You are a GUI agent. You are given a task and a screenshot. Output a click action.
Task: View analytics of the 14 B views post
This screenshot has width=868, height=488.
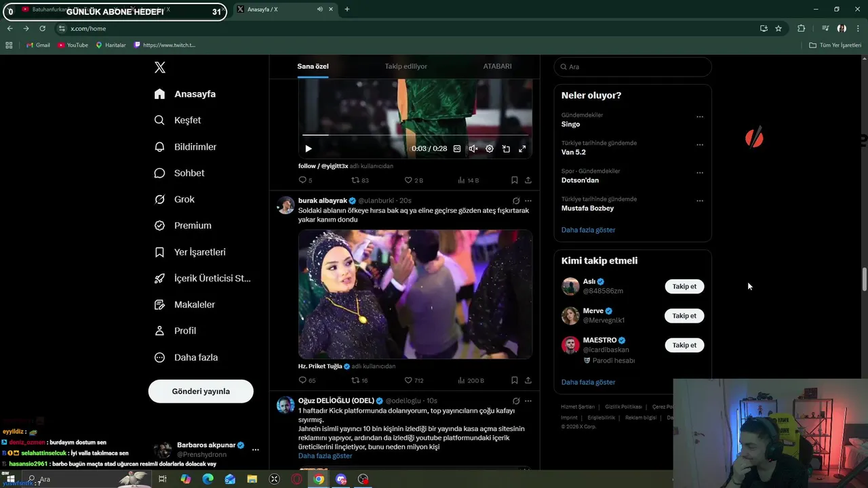pyautogui.click(x=469, y=180)
